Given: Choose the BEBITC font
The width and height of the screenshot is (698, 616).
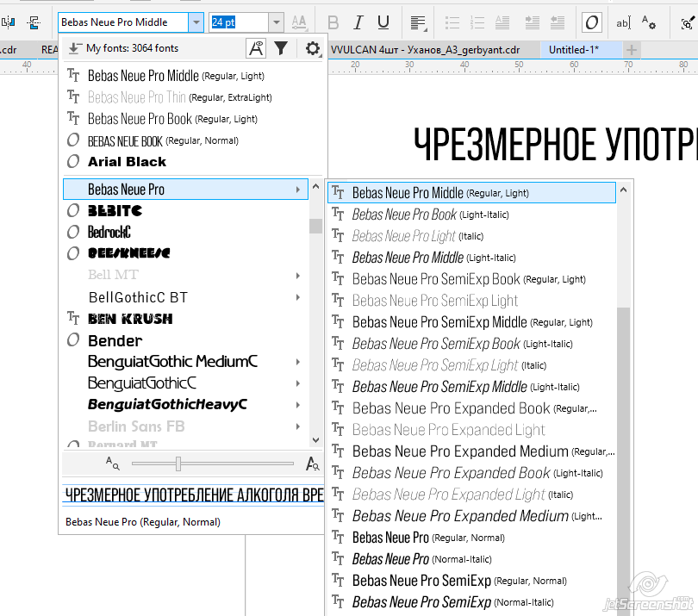Looking at the screenshot, I should [185, 210].
